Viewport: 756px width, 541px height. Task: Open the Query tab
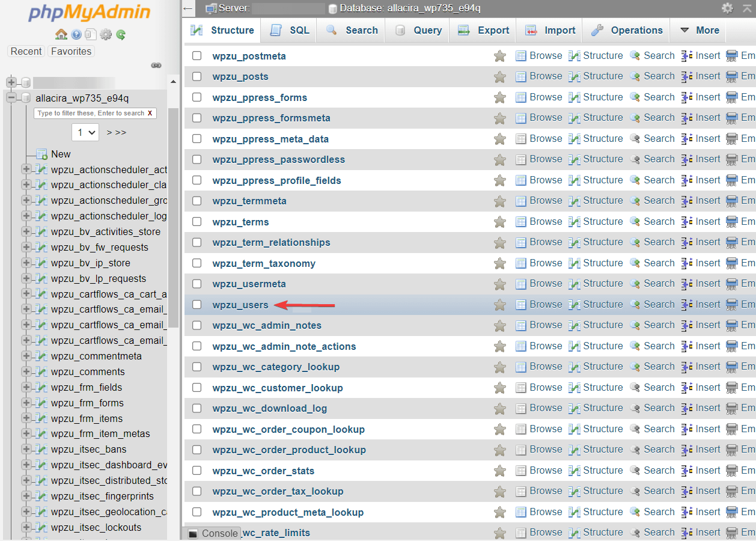[x=418, y=30]
